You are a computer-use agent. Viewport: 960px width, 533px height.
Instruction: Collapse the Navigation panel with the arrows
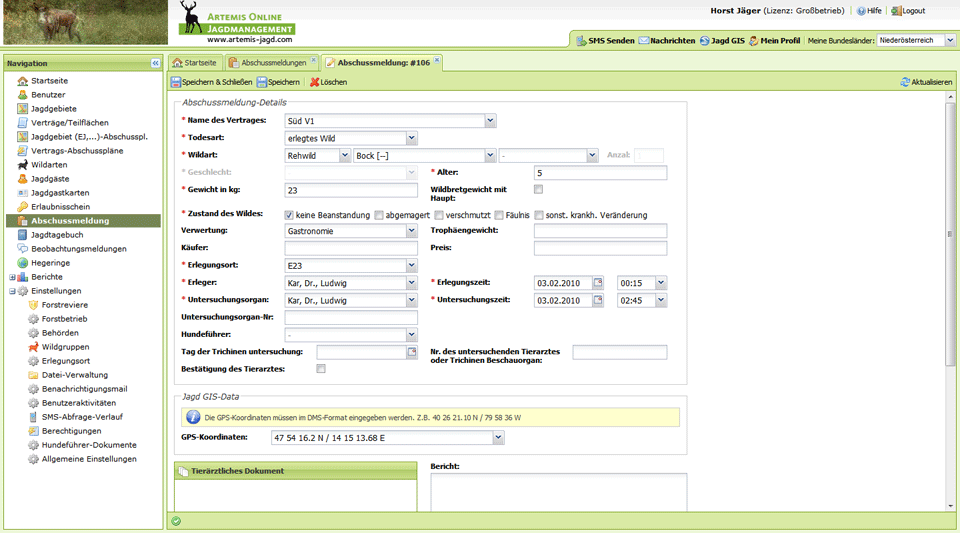pyautogui.click(x=156, y=63)
